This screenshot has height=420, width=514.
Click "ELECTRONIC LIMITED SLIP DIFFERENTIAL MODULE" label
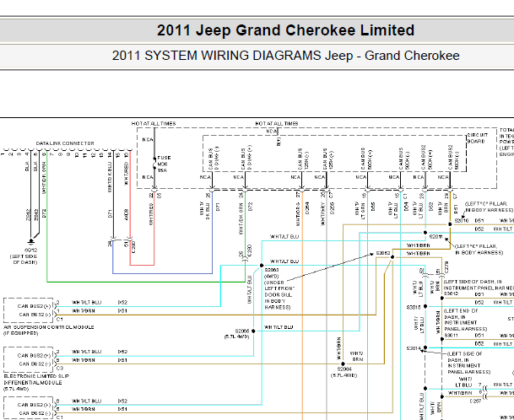click(x=36, y=380)
